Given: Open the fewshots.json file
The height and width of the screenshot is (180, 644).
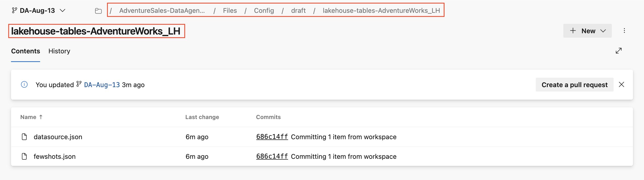Looking at the screenshot, I should [x=54, y=156].
